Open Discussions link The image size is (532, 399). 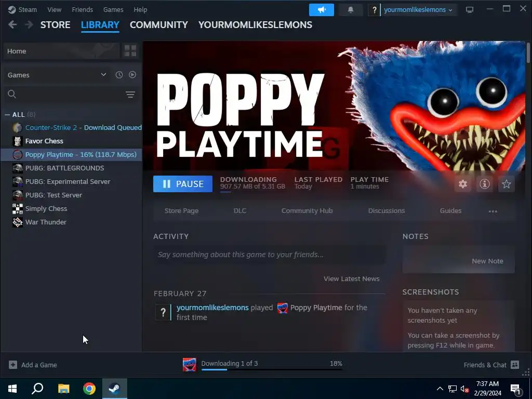387,211
